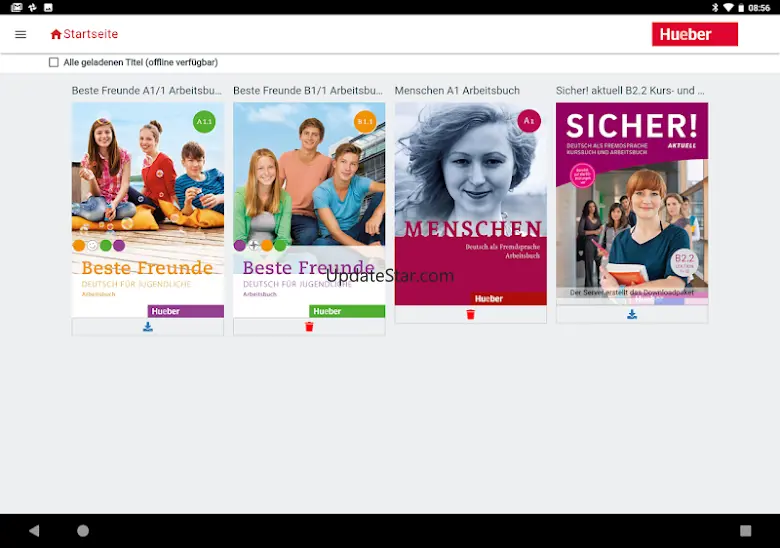Download Beste Freunde A1/1 Arbeitsbuch
This screenshot has height=548, width=780.
pos(148,327)
